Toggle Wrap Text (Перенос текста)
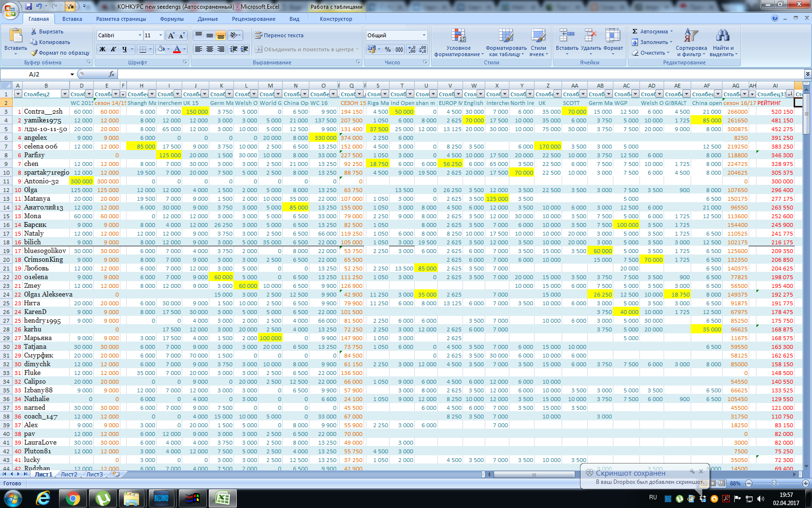 (279, 35)
